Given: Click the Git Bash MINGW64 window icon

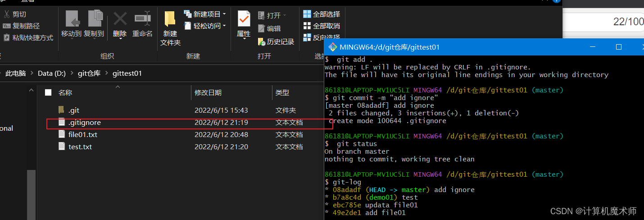Looking at the screenshot, I should 333,47.
